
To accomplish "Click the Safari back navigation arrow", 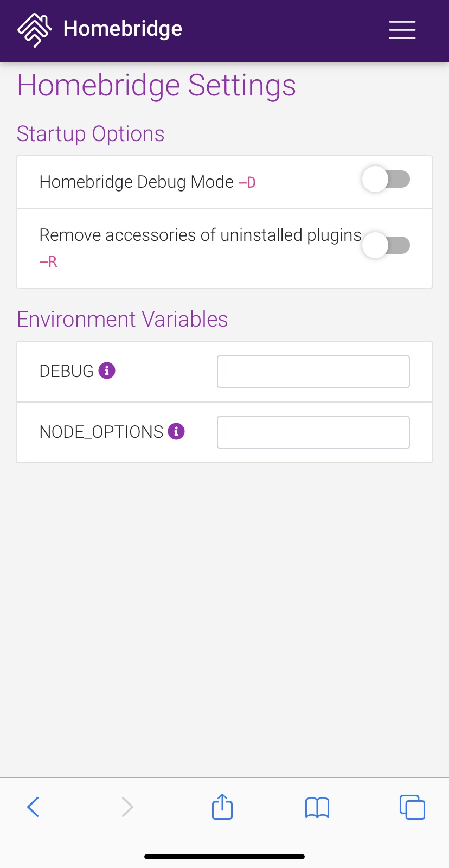I will coord(33,807).
